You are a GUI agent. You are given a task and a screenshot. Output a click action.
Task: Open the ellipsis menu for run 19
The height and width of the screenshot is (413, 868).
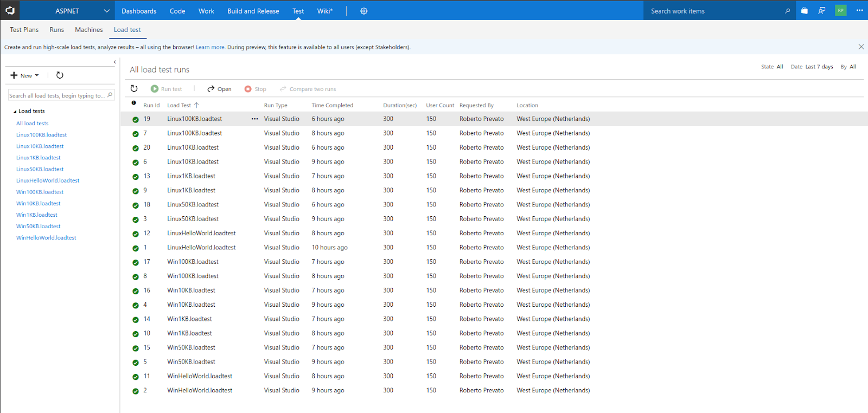coord(254,119)
